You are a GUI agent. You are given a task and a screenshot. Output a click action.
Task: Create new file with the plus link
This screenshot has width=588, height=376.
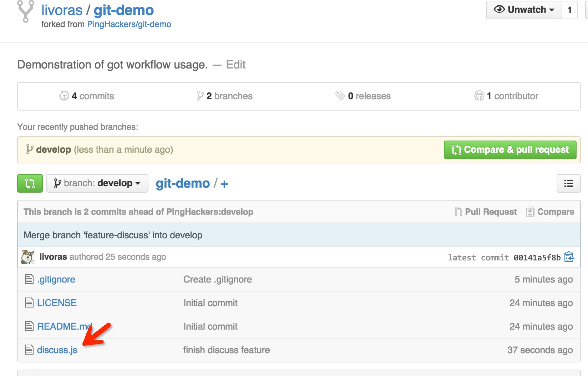(224, 184)
